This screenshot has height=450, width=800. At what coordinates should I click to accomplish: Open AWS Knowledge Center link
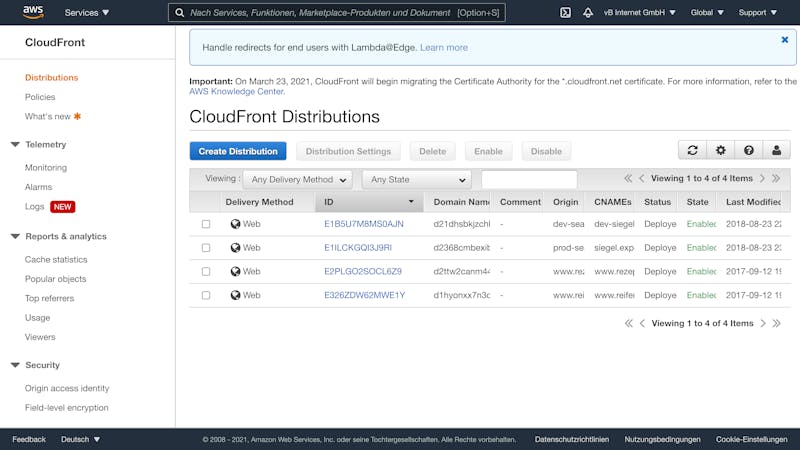point(236,91)
